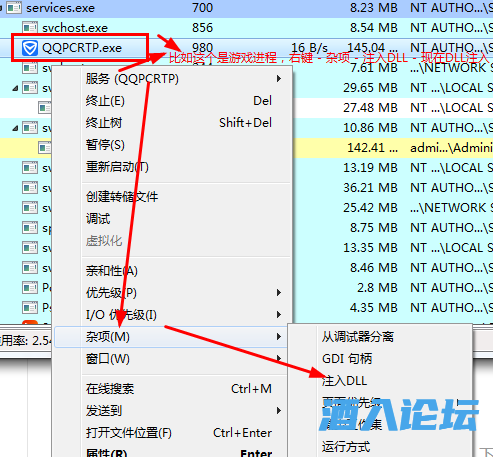Click the 8.54 MB memory value
The width and height of the screenshot is (493, 457).
[x=374, y=28]
